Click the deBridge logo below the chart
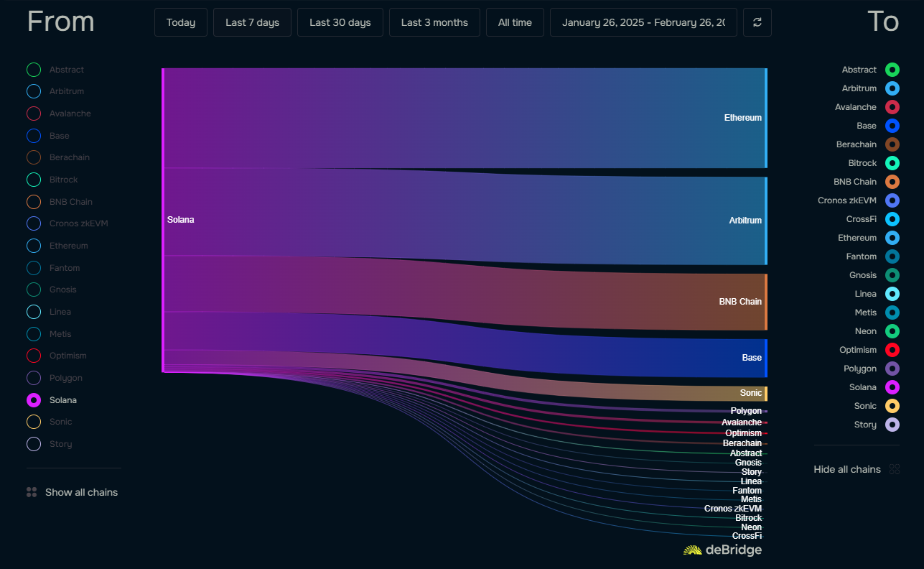Screen dimensions: 924x569 point(722,550)
